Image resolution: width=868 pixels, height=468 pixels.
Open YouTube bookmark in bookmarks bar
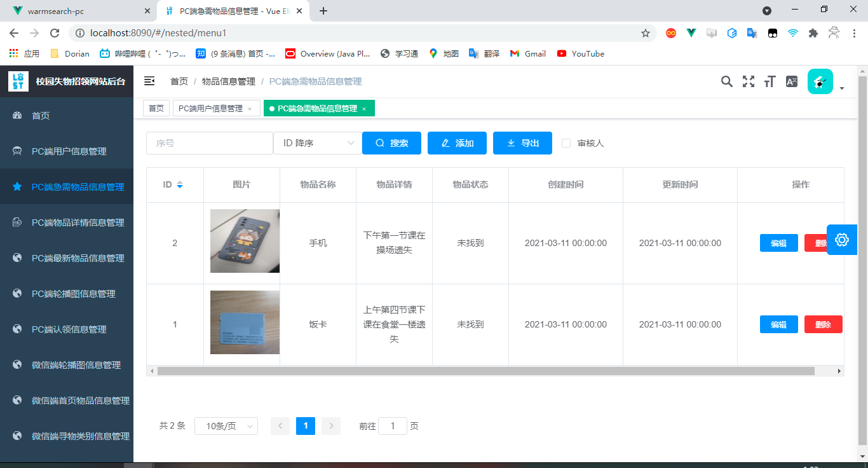click(x=581, y=53)
